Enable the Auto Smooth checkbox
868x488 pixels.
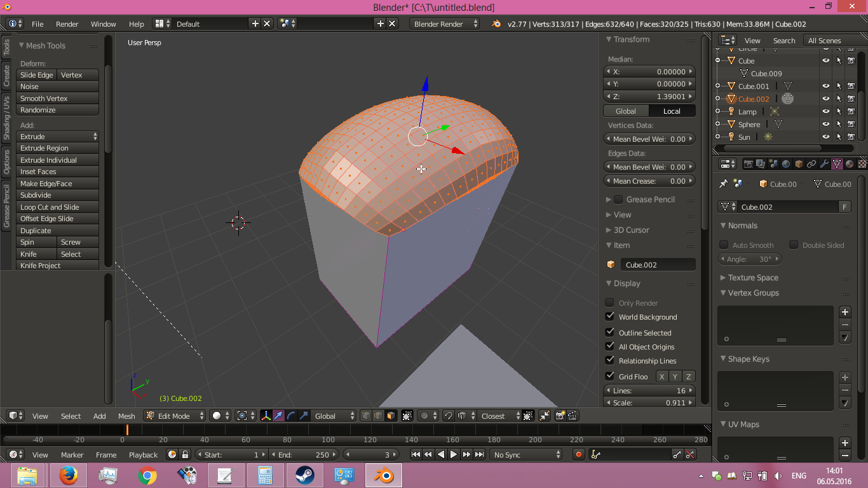point(724,245)
